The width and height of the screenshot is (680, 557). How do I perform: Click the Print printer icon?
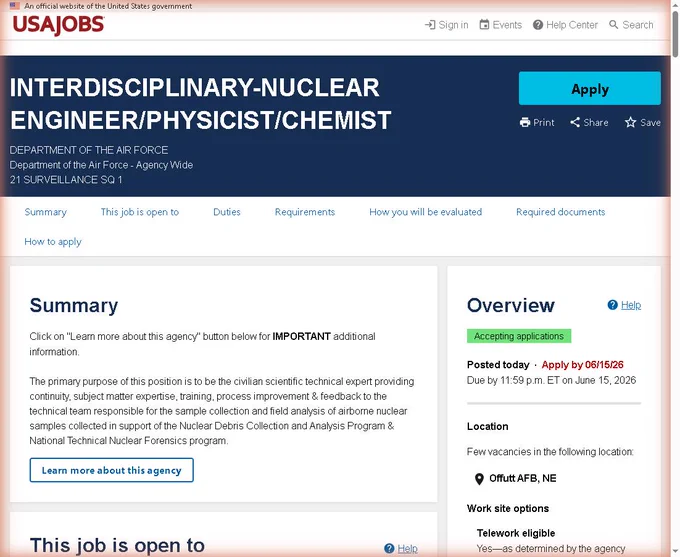point(525,122)
